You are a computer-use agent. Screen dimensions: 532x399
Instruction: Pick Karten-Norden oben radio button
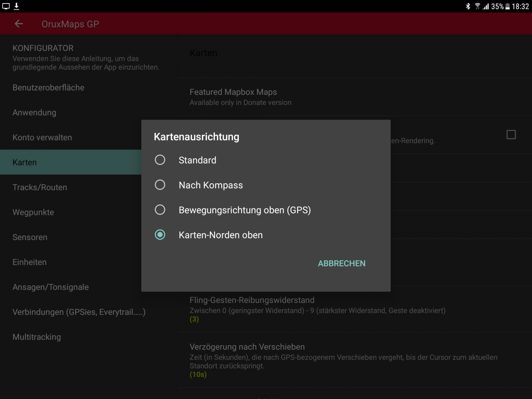click(160, 235)
